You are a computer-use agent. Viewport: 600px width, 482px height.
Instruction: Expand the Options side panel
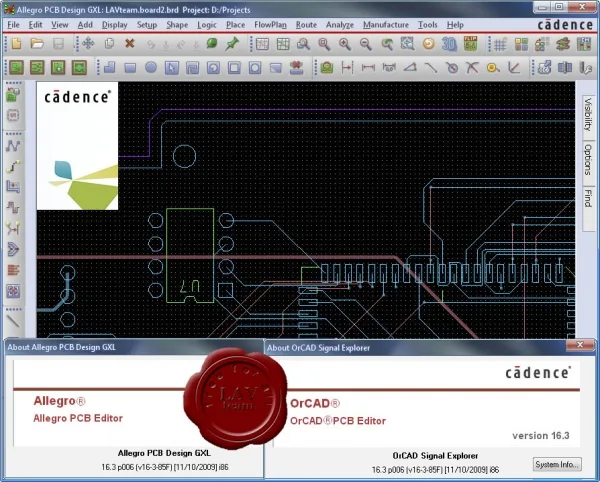(x=588, y=160)
